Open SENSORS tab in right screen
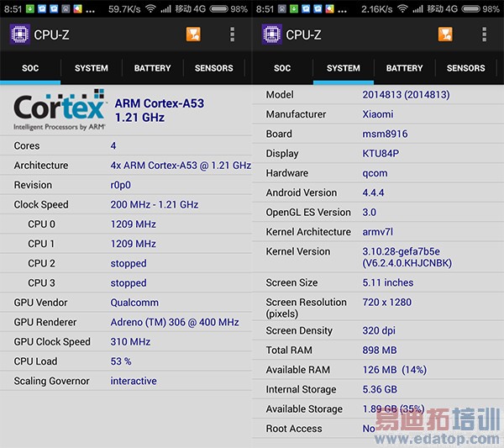Viewport: 504px width, 448px height. pyautogui.click(x=465, y=68)
